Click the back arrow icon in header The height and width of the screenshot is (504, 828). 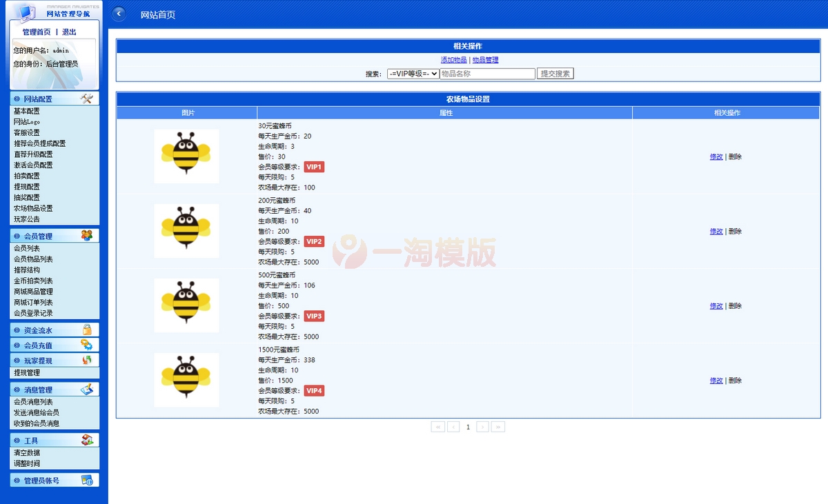click(119, 14)
